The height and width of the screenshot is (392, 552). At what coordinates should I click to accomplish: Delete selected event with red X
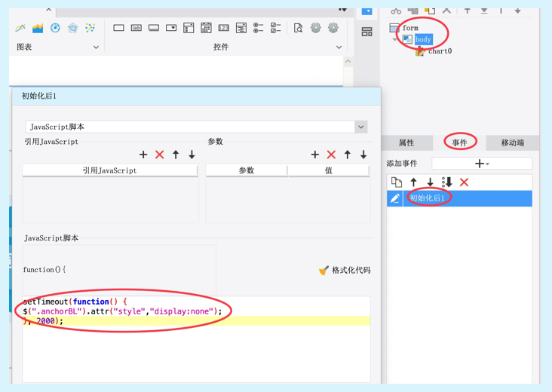pyautogui.click(x=464, y=182)
